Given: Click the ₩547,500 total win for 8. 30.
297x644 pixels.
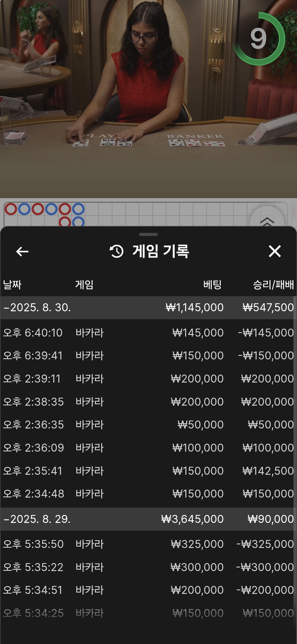Looking at the screenshot, I should [268, 307].
